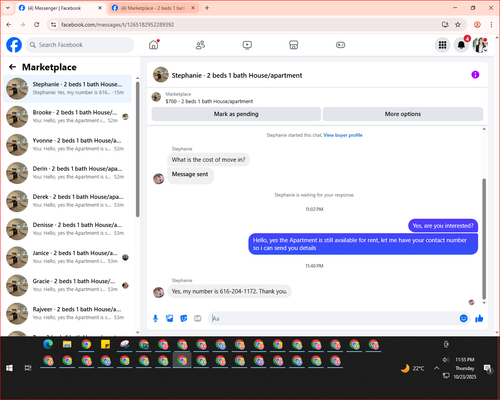500x400 pixels.
Task: Bookmark this page with the star icon
Action: tap(458, 24)
